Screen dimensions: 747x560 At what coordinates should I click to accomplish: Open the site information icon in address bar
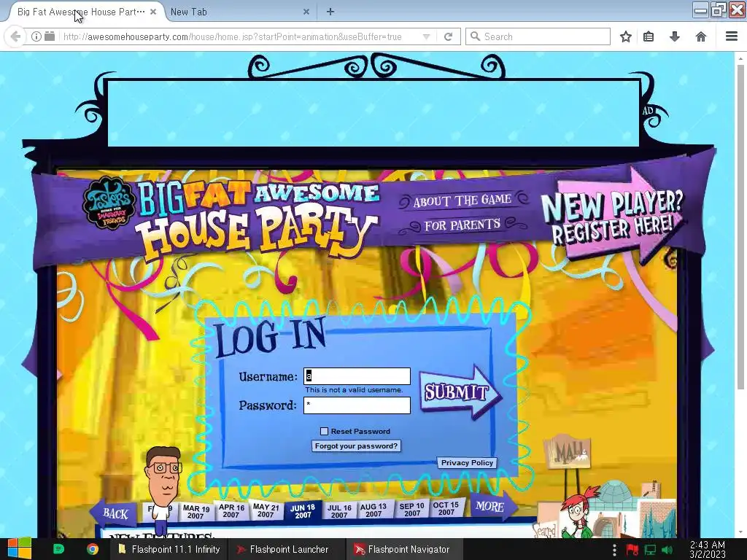click(36, 36)
